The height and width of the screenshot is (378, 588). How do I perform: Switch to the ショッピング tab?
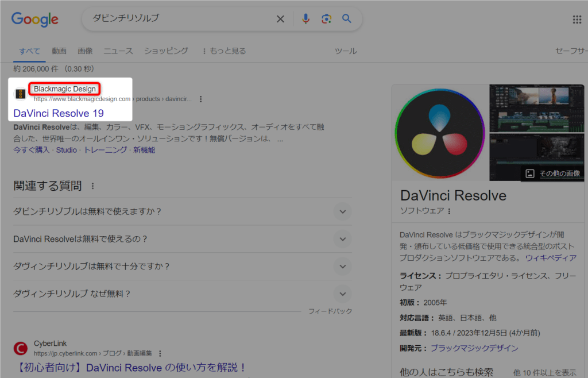166,51
